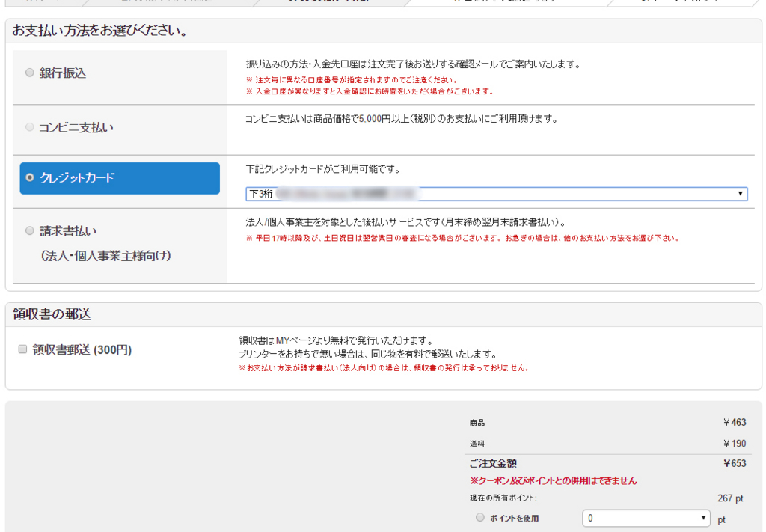Expand the points amount dropdown showing 0
This screenshot has height=532, width=766.
pyautogui.click(x=646, y=519)
